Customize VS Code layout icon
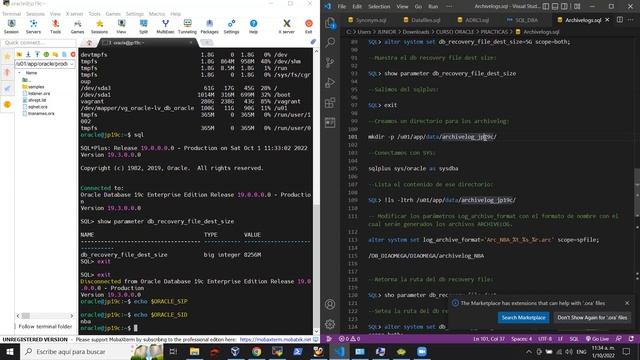The height and width of the screenshot is (360, 640). point(577,7)
